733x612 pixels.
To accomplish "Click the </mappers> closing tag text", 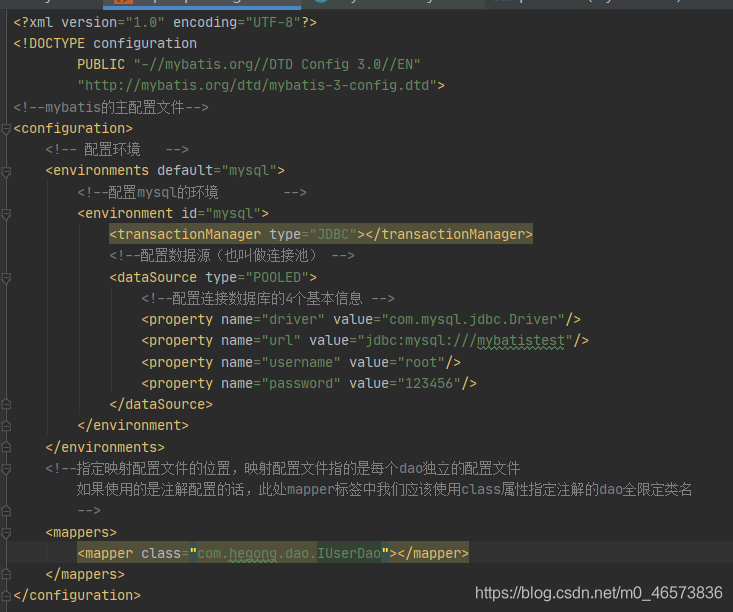I will [85, 575].
